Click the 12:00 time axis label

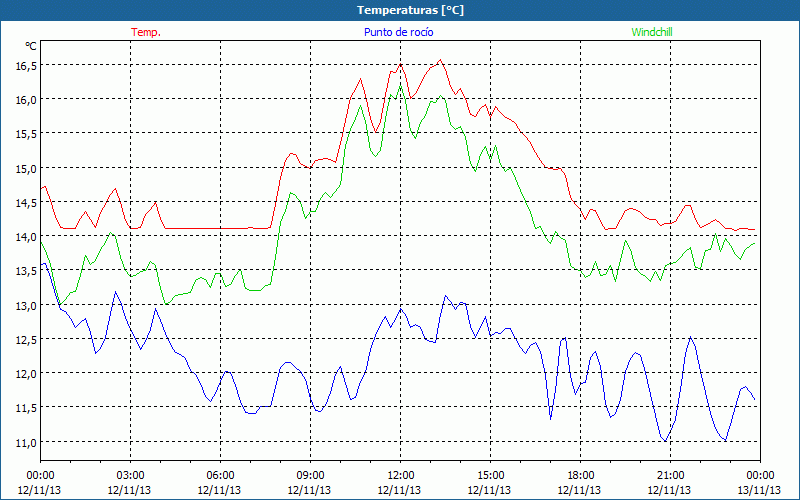click(x=400, y=476)
